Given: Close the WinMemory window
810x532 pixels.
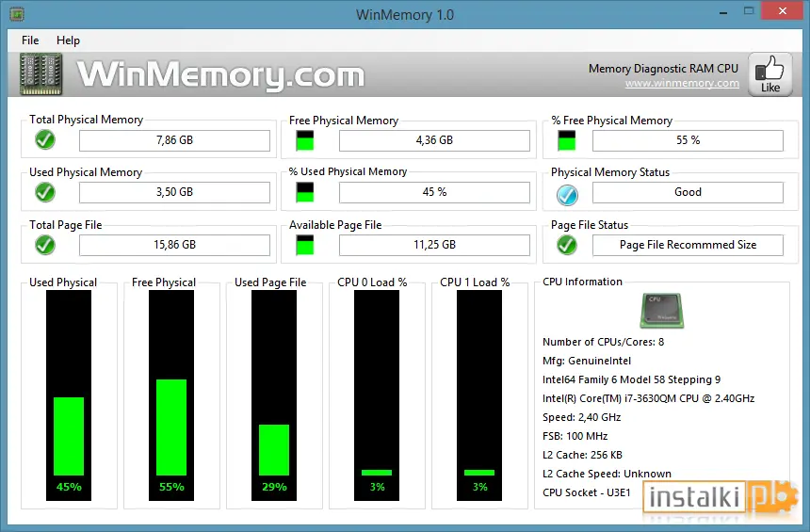Looking at the screenshot, I should click(783, 11).
